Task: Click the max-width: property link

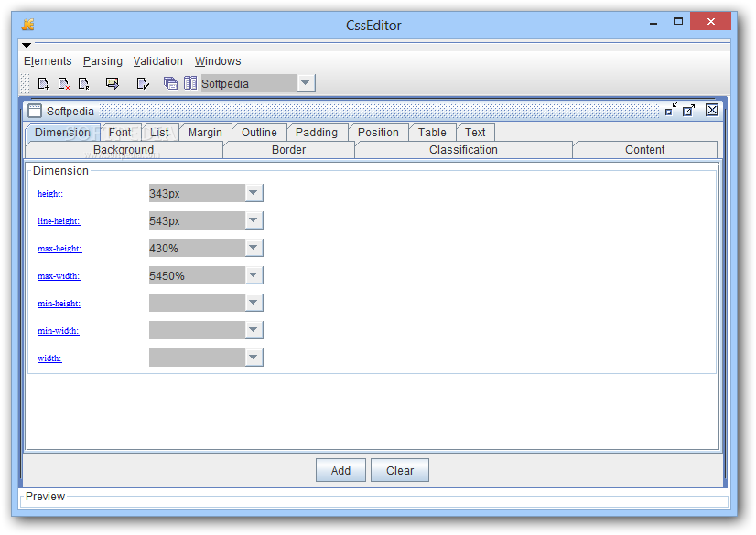Action: 59,276
